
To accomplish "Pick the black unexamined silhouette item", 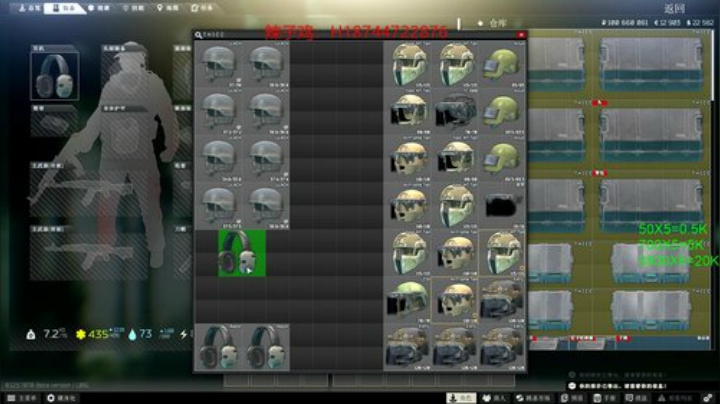I will (502, 206).
